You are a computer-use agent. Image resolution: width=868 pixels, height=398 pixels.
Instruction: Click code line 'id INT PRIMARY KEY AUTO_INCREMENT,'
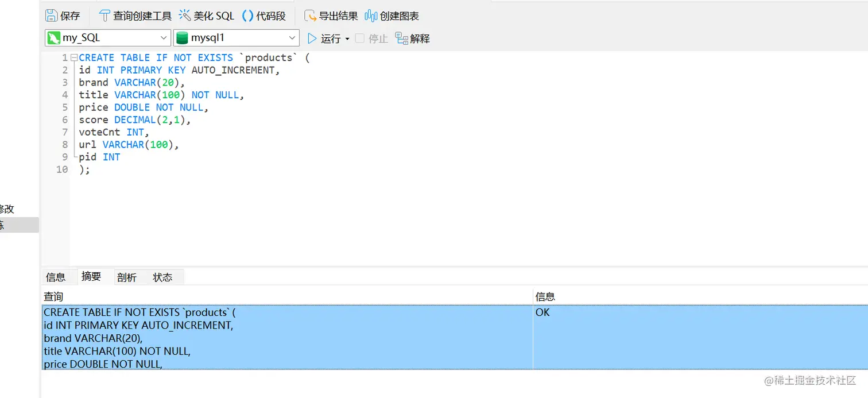pyautogui.click(x=179, y=70)
